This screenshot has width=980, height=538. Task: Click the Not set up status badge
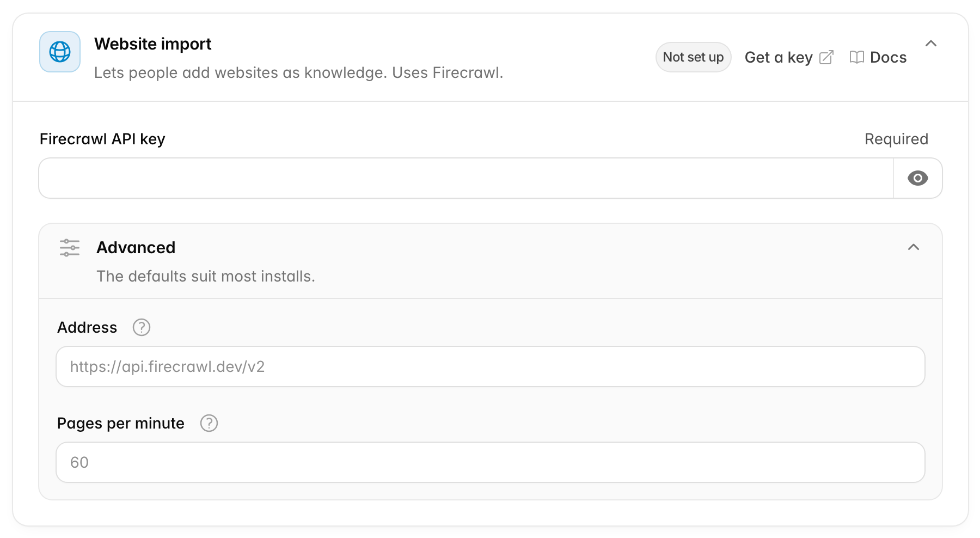(x=693, y=57)
